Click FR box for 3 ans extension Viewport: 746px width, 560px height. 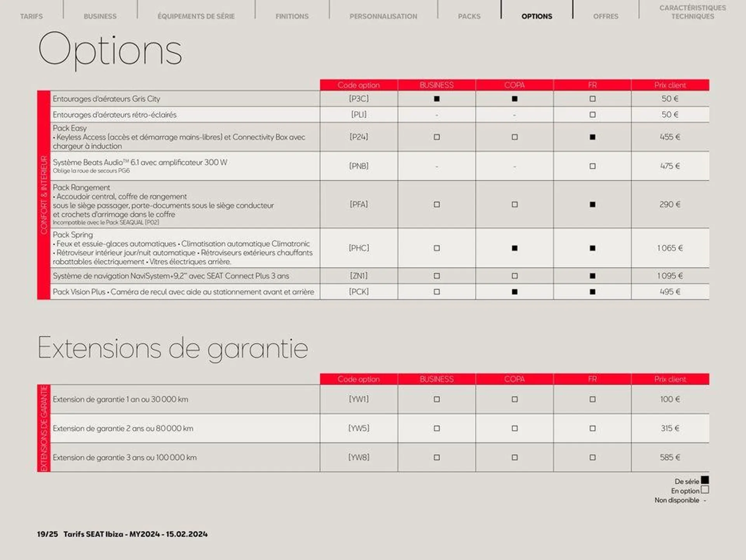[592, 457]
